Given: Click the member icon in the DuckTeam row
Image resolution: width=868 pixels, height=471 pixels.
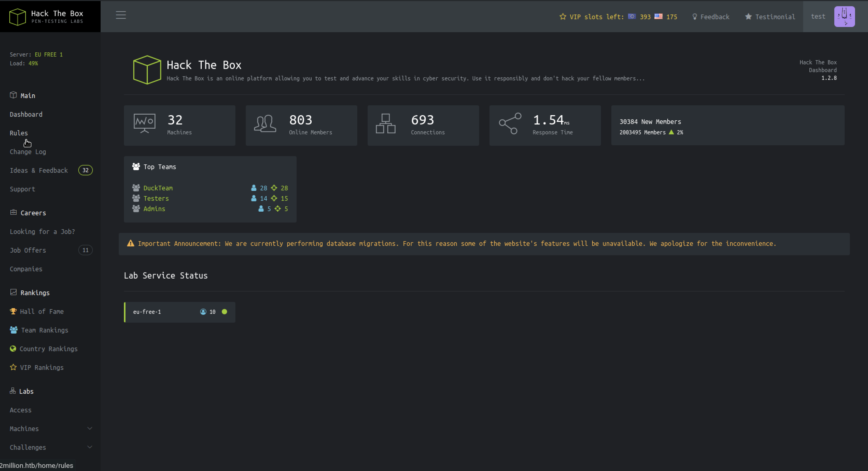Looking at the screenshot, I should tap(254, 188).
